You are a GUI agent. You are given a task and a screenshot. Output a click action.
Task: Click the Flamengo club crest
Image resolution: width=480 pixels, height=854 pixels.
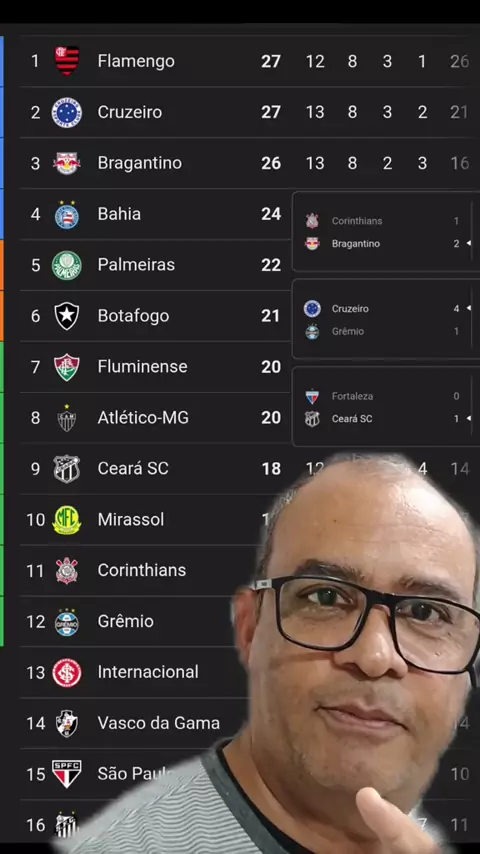(x=67, y=61)
